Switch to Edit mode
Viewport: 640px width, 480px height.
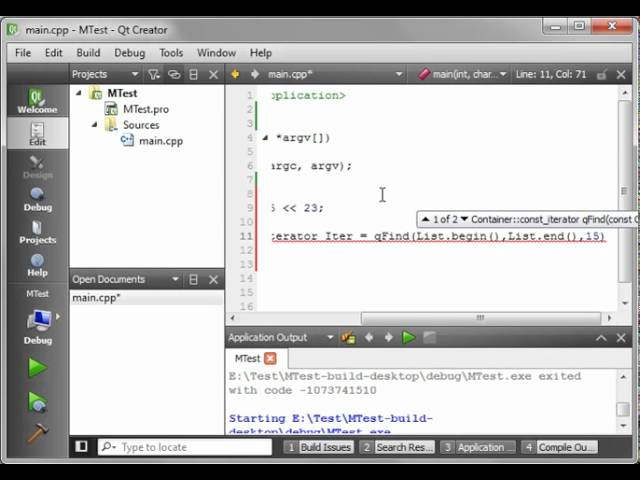pyautogui.click(x=38, y=133)
